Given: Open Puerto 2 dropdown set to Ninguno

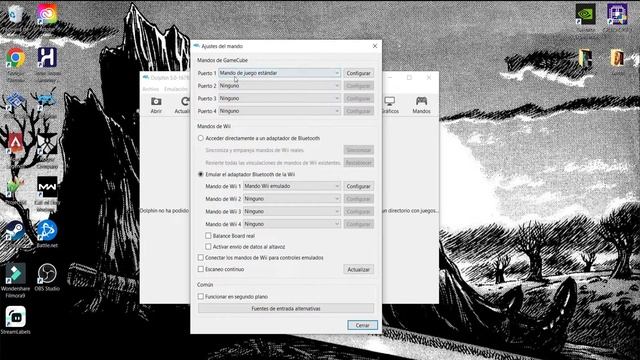Looking at the screenshot, I should click(279, 86).
